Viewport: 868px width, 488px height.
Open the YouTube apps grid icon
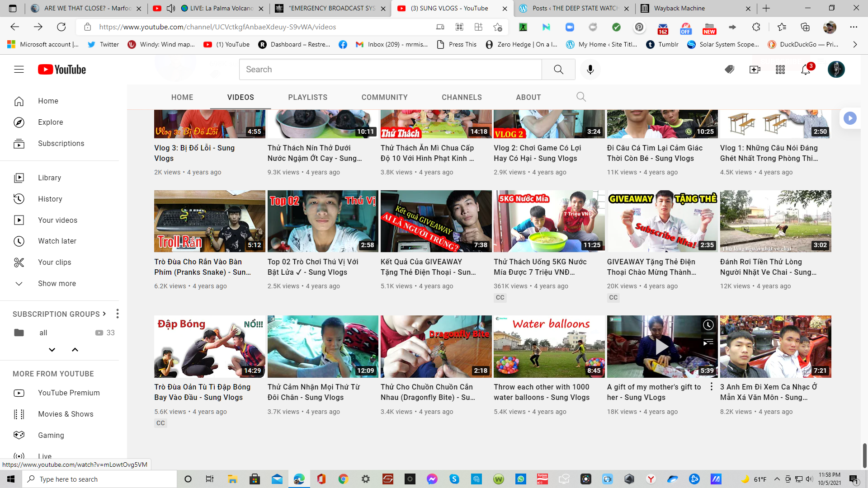click(780, 70)
